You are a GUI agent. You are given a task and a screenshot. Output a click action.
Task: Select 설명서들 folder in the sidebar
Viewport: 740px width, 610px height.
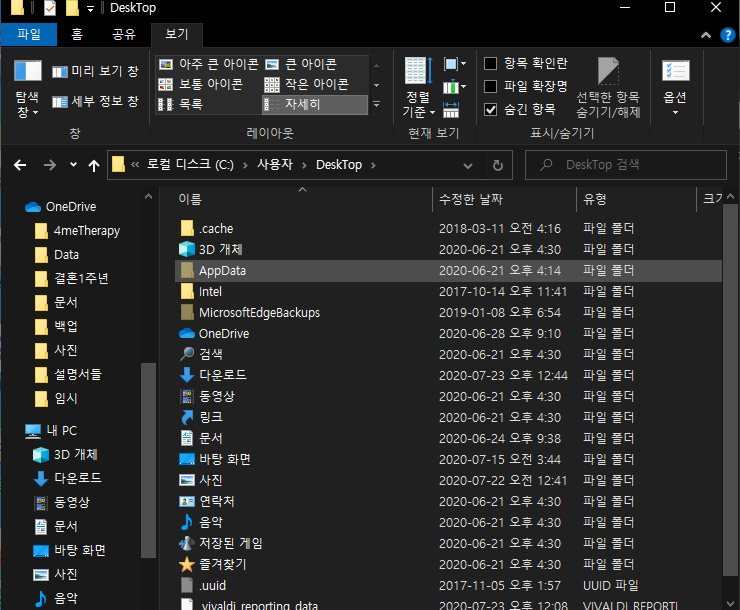(x=68, y=375)
